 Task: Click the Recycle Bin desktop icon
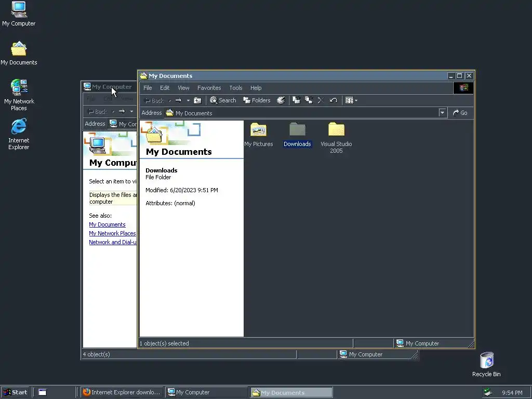tap(486, 364)
